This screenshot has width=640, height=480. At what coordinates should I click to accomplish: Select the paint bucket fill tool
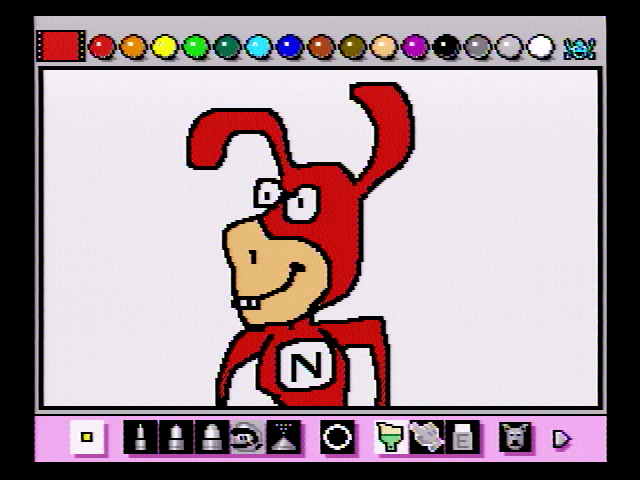[391, 437]
